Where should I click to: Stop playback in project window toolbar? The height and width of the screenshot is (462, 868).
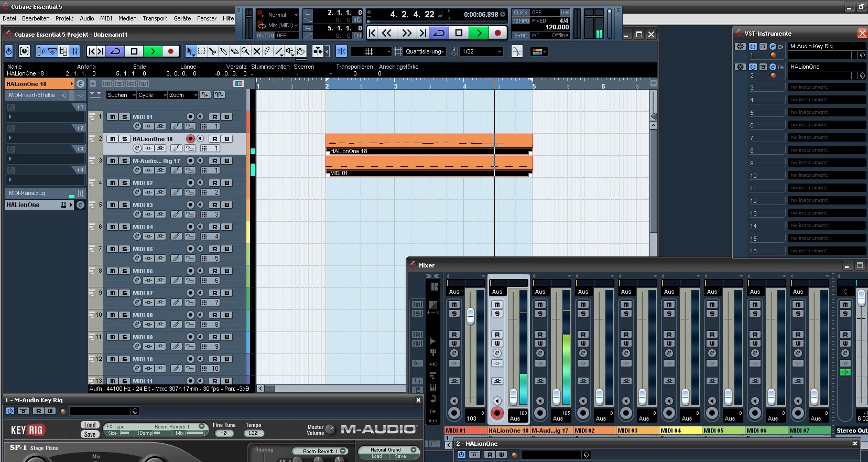click(x=134, y=51)
